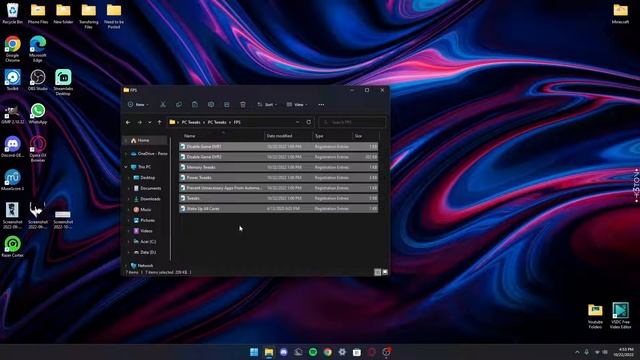Select the Wake Up All Cores file
This screenshot has width=640, height=360.
279,209
